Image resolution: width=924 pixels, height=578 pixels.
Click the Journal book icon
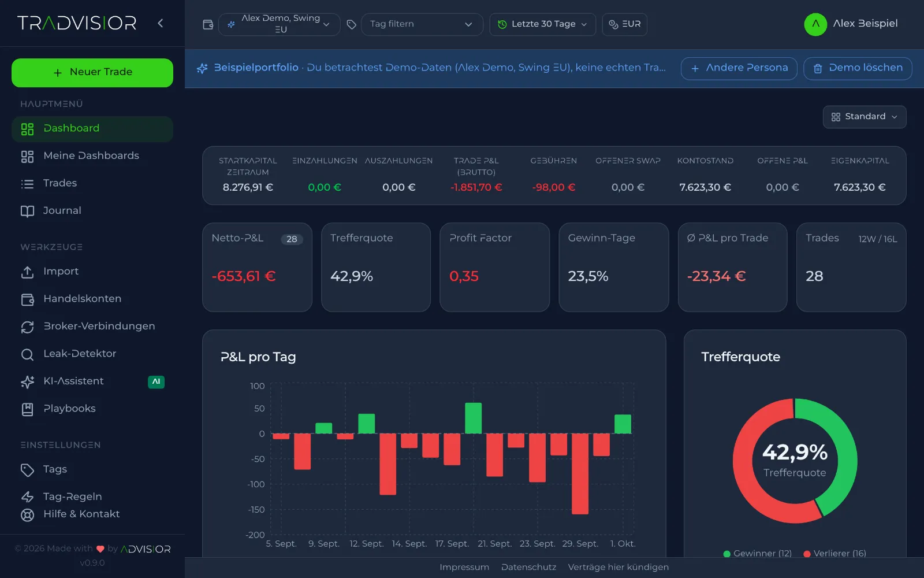[x=27, y=212]
